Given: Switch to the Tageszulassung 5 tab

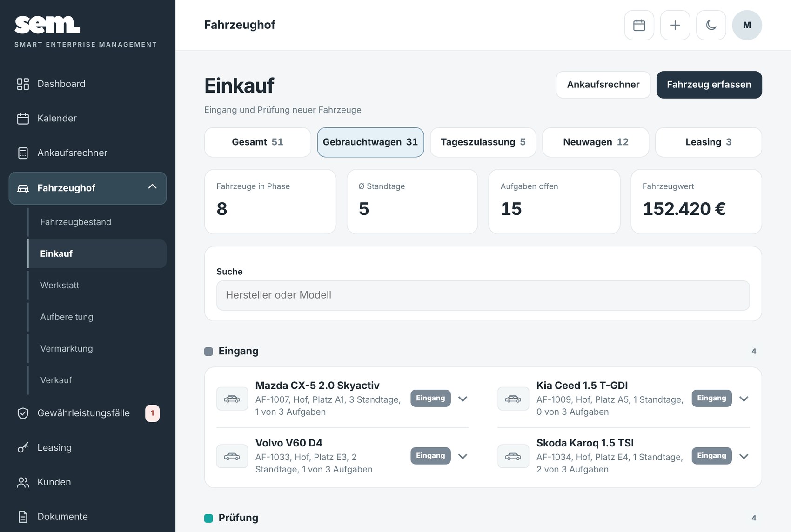Looking at the screenshot, I should (x=483, y=142).
